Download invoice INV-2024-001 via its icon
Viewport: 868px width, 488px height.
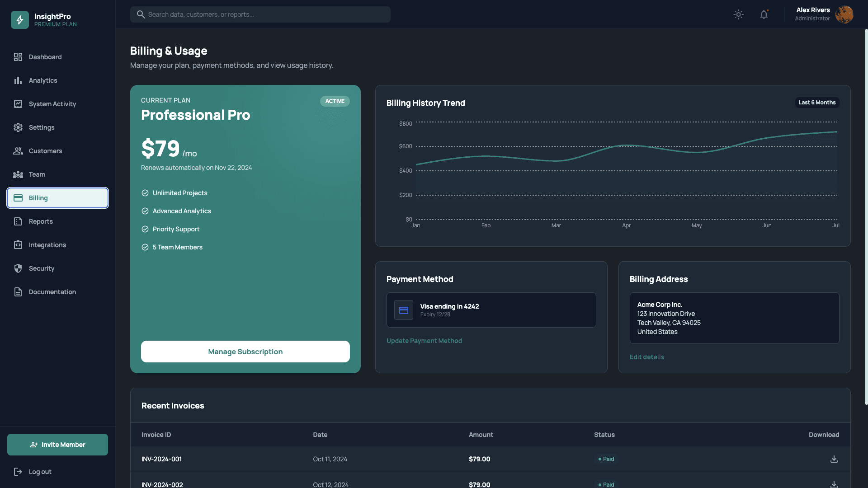pyautogui.click(x=834, y=459)
